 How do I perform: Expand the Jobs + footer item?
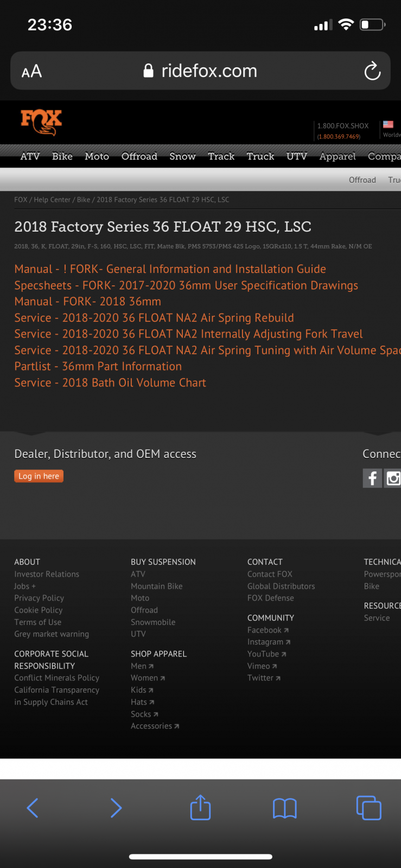point(25,586)
